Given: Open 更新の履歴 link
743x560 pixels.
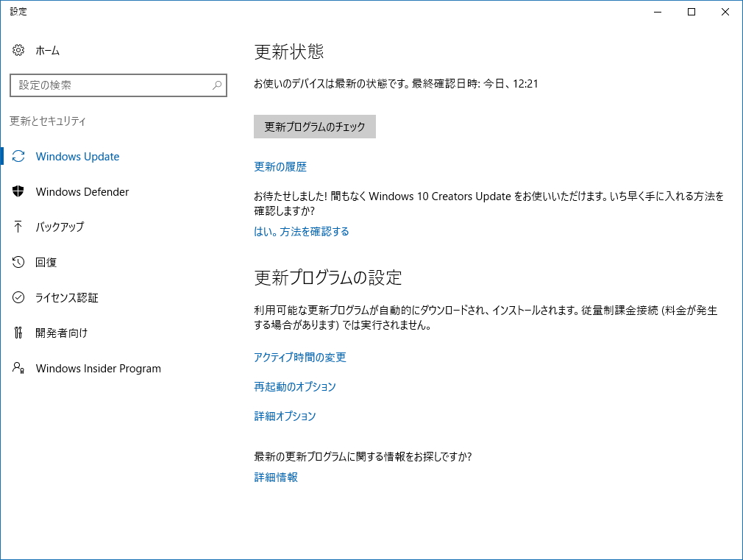Looking at the screenshot, I should [280, 167].
